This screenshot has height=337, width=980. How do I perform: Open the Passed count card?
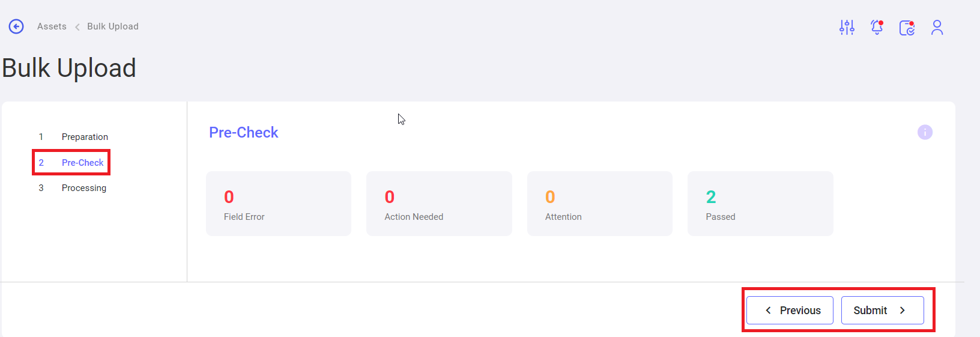click(x=760, y=204)
